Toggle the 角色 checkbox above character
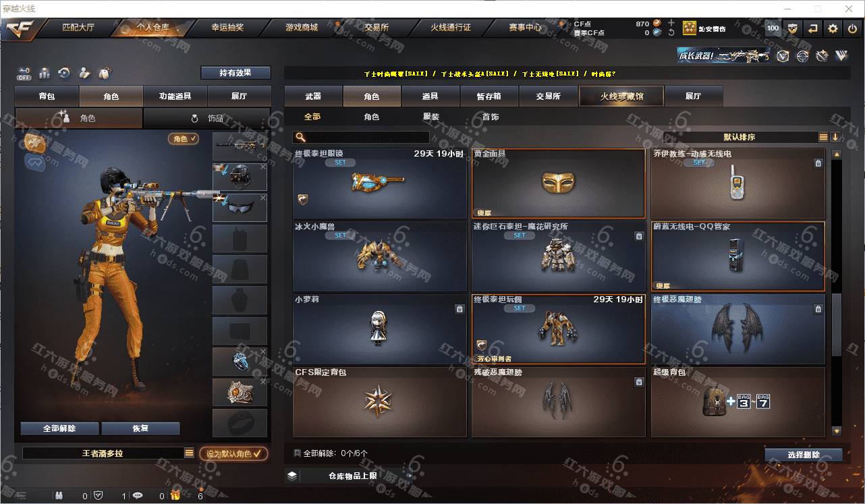The width and height of the screenshot is (865, 504). click(x=183, y=138)
